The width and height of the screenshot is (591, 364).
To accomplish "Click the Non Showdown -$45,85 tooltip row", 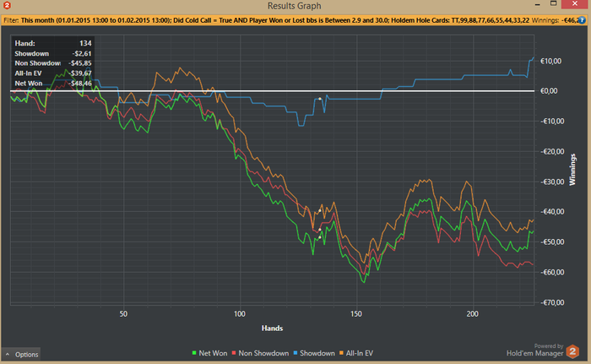I will tap(52, 63).
